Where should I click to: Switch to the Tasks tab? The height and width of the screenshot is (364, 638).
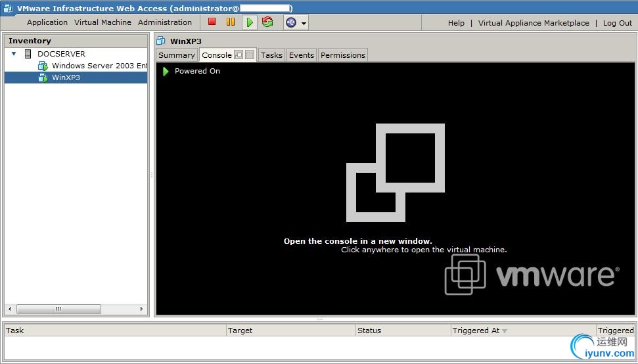(x=271, y=55)
